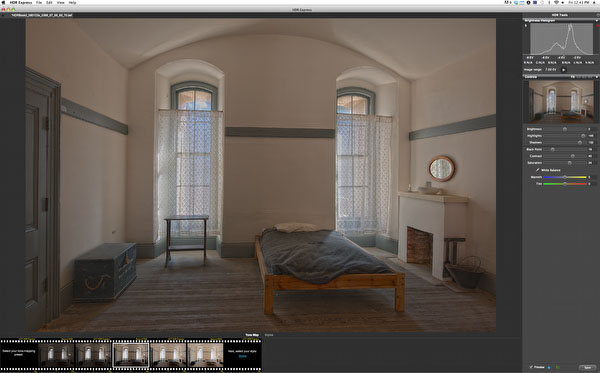
Task: Click the green icon near Preview checkbox
Action: coord(558,367)
